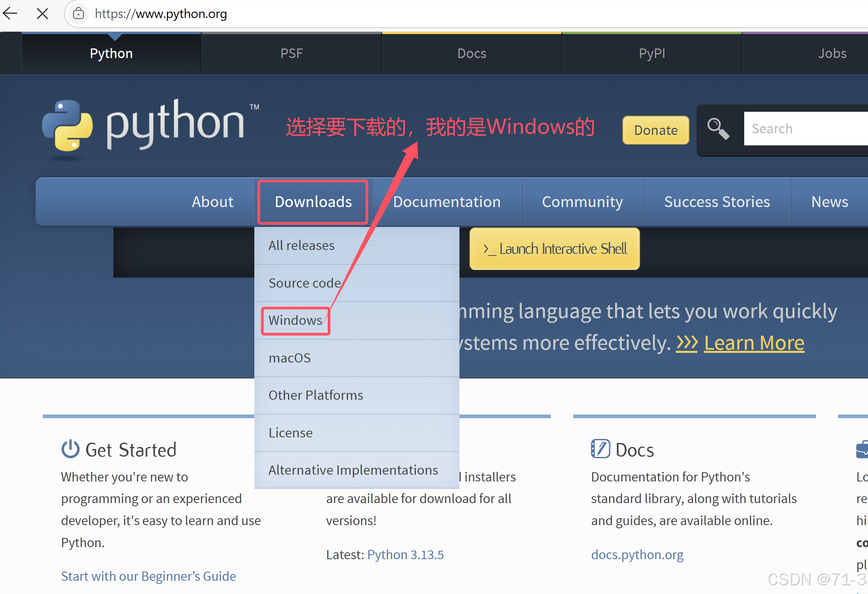The width and height of the screenshot is (868, 594).
Task: Switch to the PSF section
Action: coord(292,53)
